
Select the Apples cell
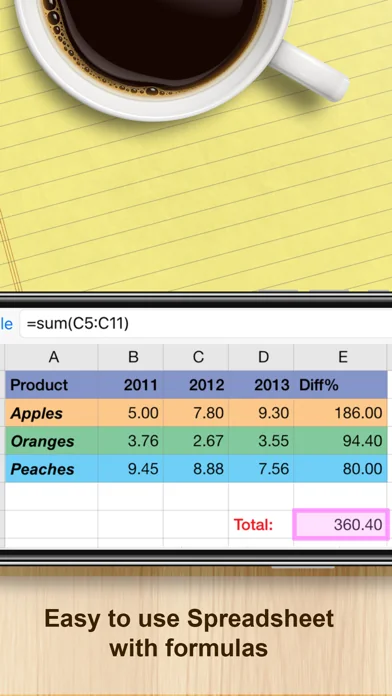(x=51, y=413)
